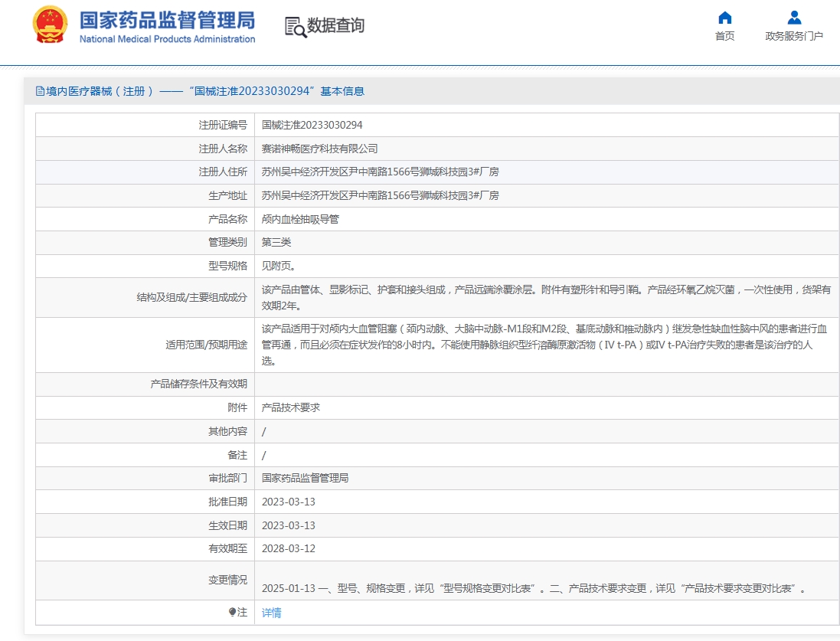
Task: Click the 注册证编号 label
Action: click(223, 125)
